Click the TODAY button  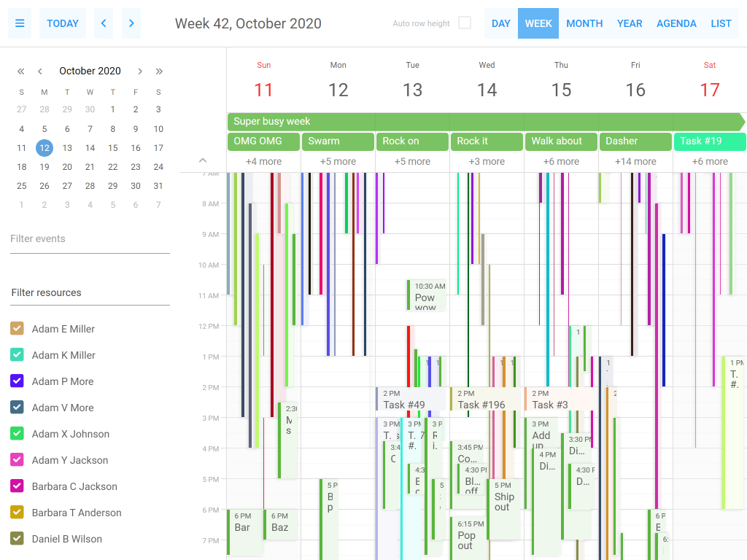point(62,23)
